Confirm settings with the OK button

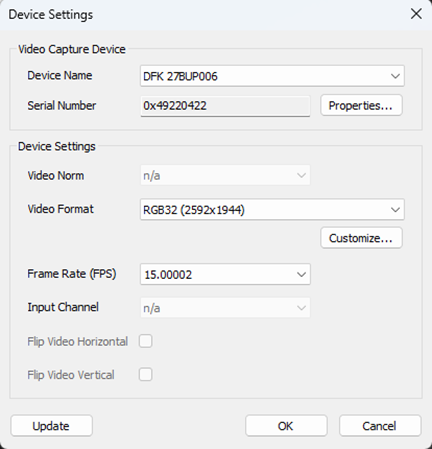click(286, 426)
